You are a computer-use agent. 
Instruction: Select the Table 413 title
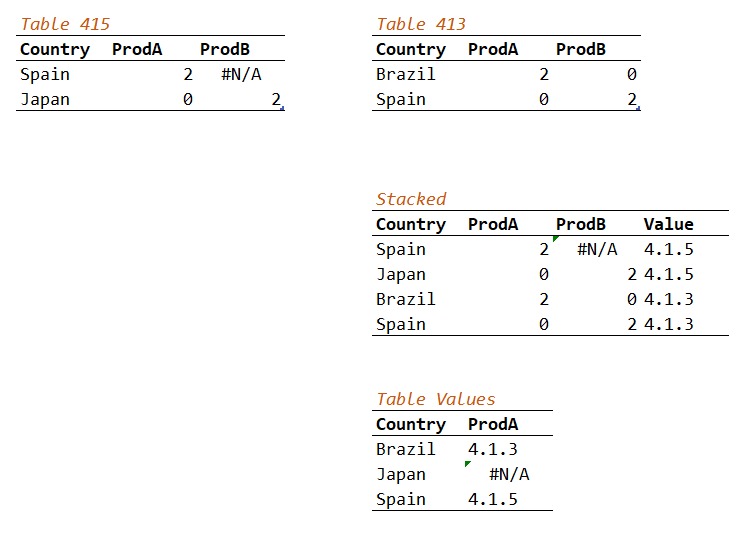point(421,24)
